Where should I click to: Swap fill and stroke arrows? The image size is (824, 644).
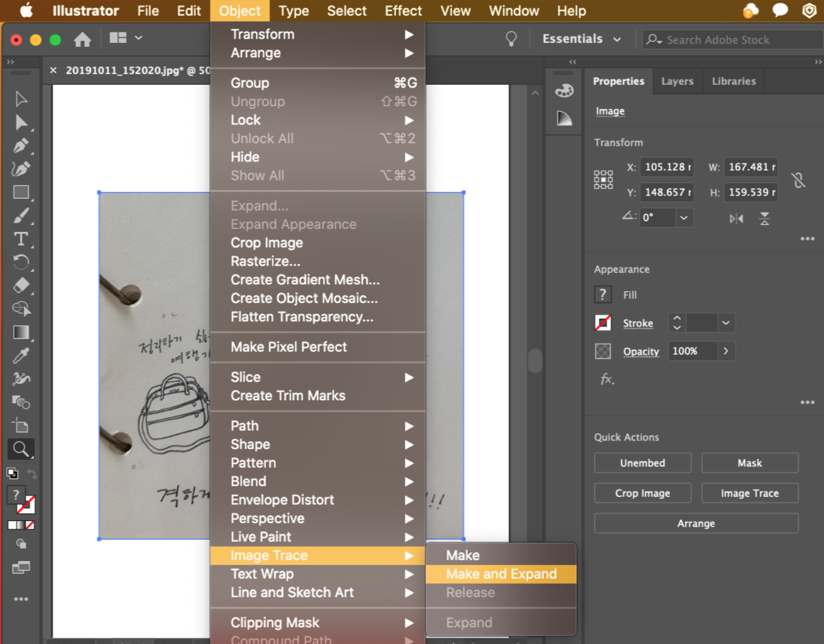click(32, 474)
